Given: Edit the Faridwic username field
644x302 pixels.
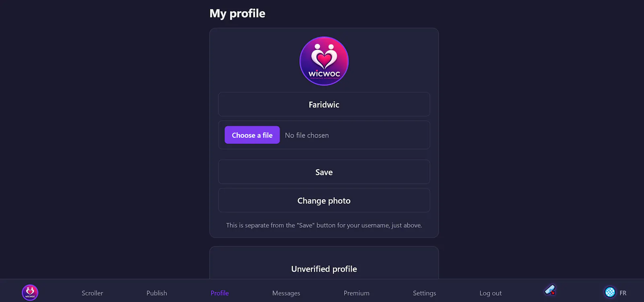Looking at the screenshot, I should tap(324, 105).
